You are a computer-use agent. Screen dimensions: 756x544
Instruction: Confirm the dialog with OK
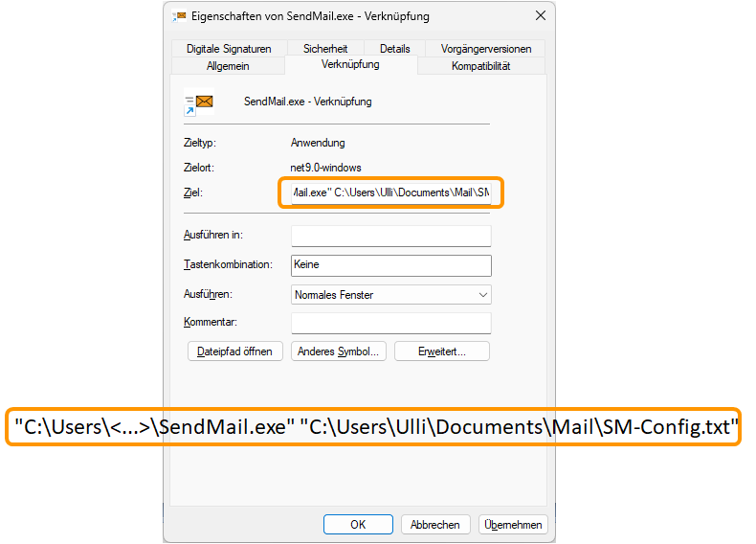[x=358, y=524]
